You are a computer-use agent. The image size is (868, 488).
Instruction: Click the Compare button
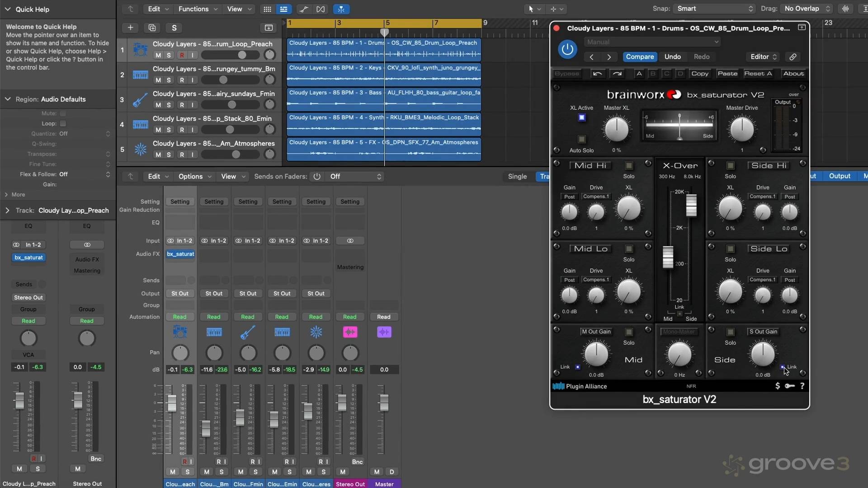point(639,57)
